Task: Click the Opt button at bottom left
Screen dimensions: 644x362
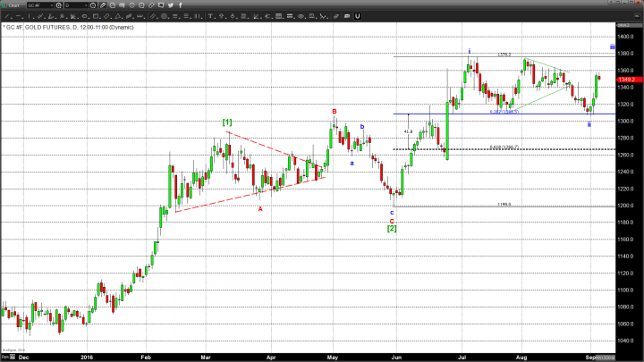Action: point(5,355)
